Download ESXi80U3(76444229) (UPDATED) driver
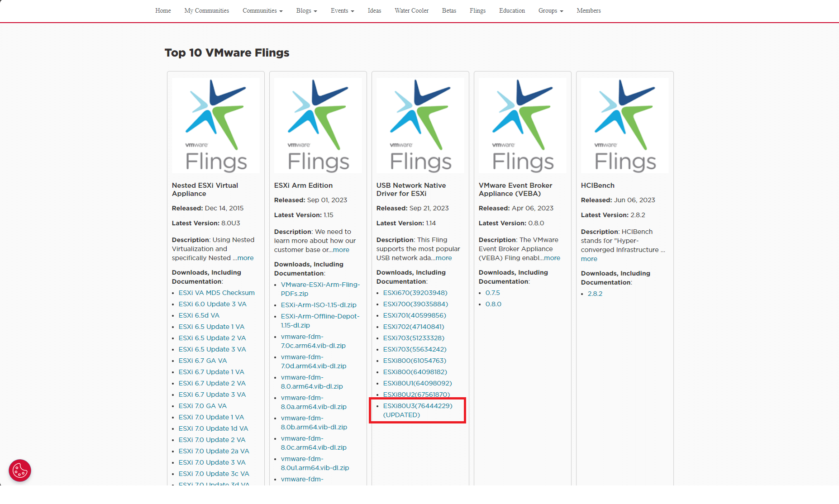839x504 pixels. coord(418,410)
